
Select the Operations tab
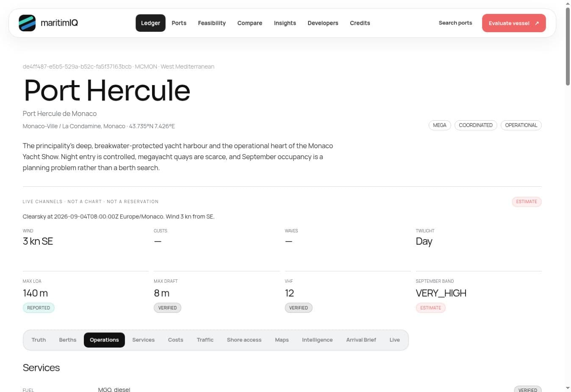[x=104, y=340]
